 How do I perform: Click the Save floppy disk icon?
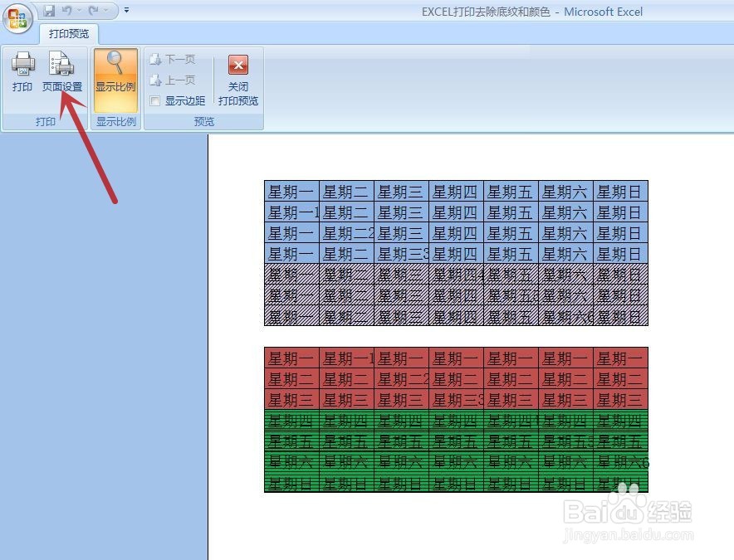(49, 10)
